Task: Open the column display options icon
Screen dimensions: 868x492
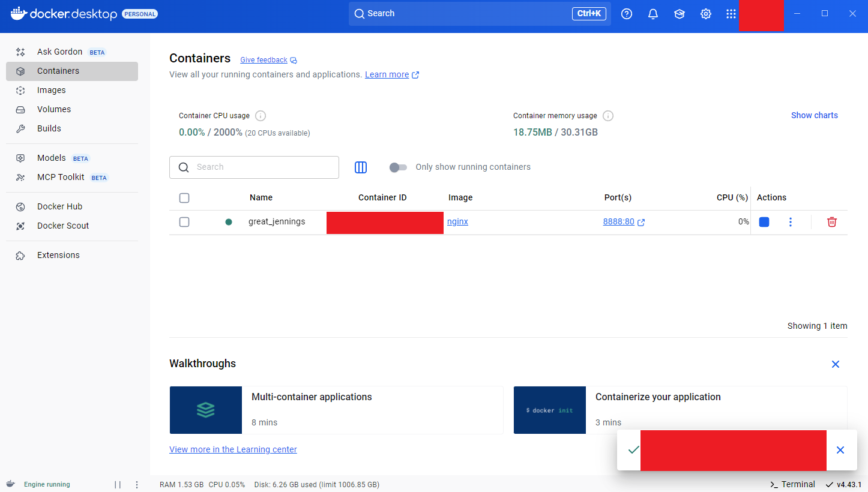Action: (x=361, y=167)
